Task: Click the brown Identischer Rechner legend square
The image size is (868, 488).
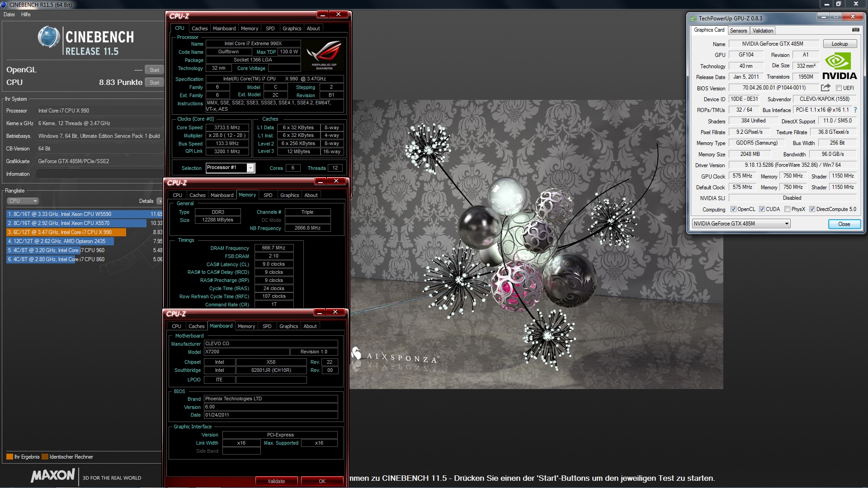Action: coord(45,457)
